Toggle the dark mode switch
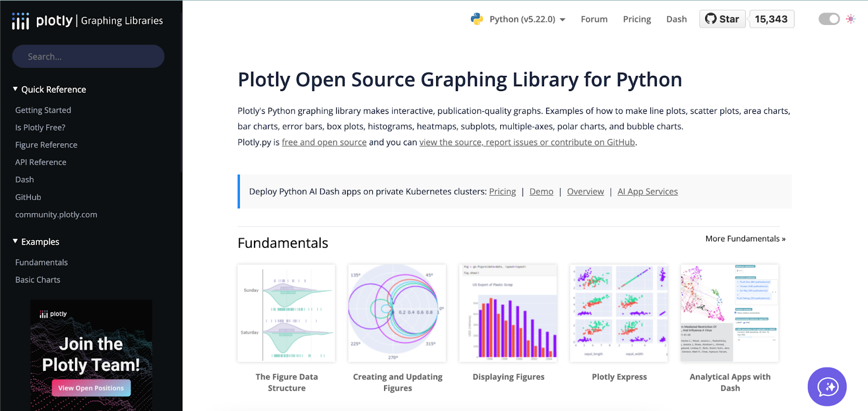 coord(829,19)
